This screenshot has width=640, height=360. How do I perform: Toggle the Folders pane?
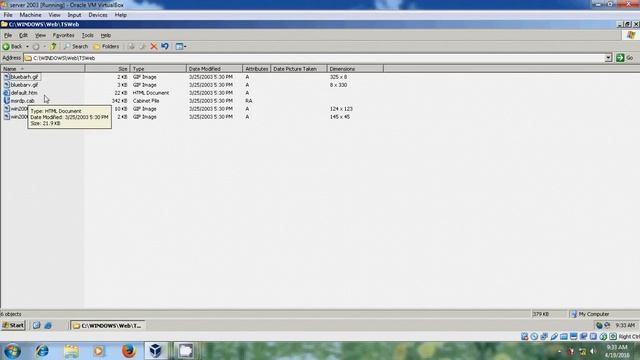(106, 47)
